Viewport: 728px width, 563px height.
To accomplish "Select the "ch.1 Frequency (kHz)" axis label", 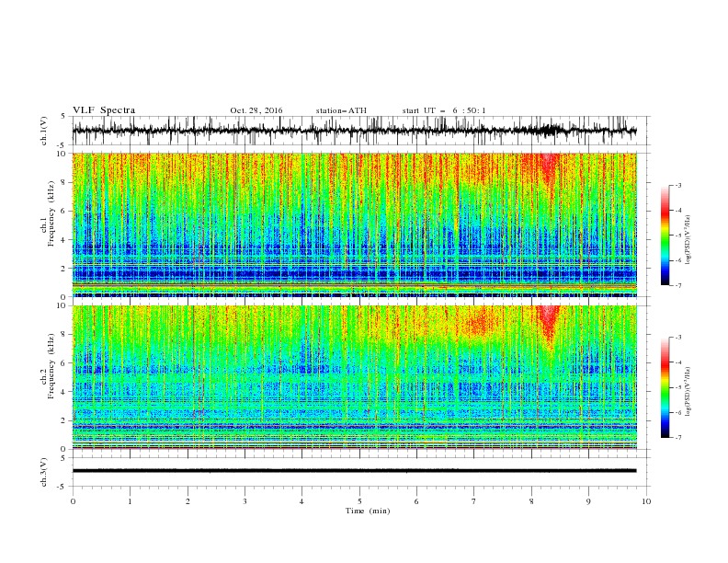I will tap(49, 213).
